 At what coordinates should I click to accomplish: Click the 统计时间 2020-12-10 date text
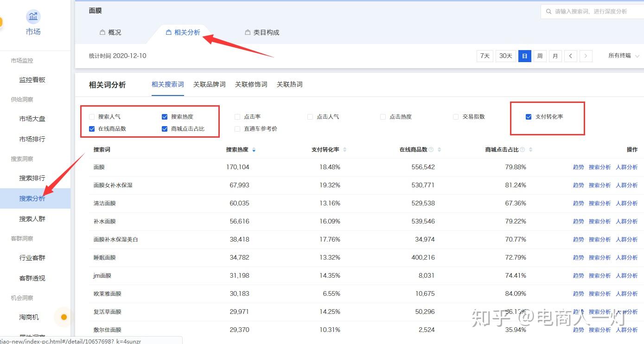click(118, 56)
